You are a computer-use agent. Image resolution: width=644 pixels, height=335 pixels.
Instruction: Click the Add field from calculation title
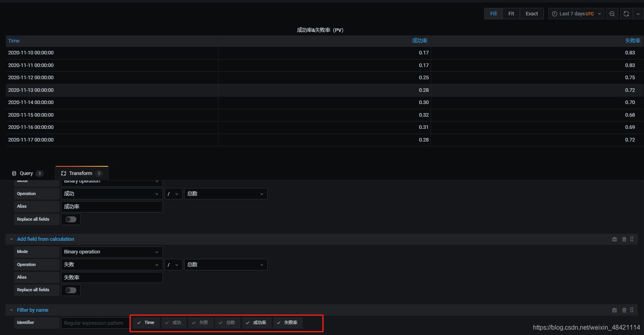[46, 239]
